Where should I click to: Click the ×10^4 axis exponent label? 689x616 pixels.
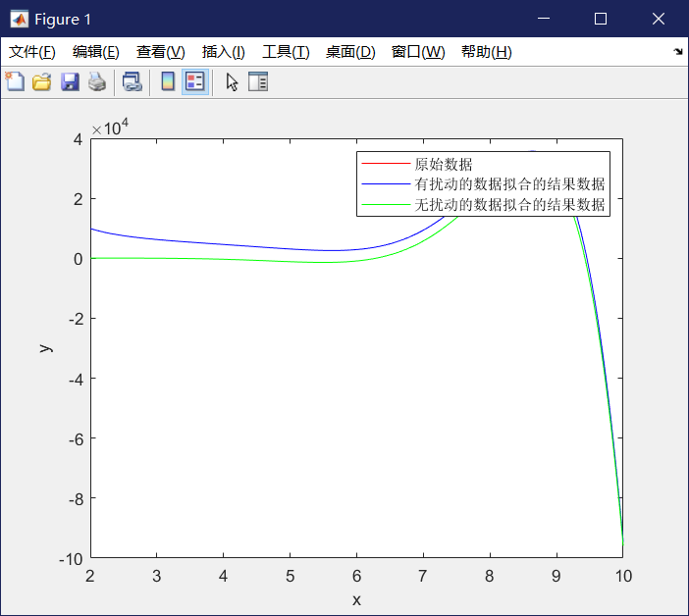110,128
